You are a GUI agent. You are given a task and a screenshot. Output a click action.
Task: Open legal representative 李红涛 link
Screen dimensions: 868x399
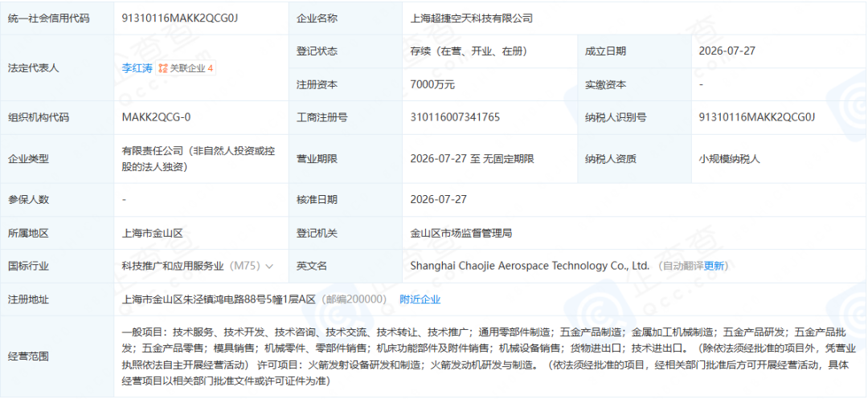[x=137, y=68]
